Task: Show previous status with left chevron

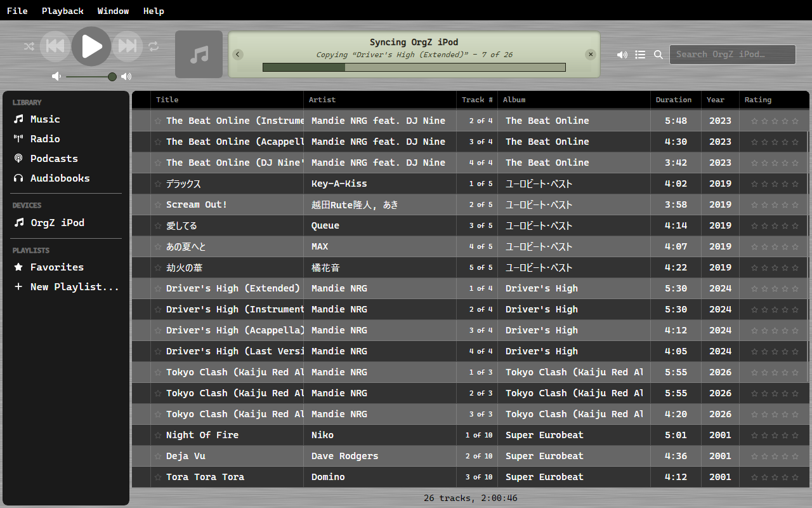Action: [238, 55]
